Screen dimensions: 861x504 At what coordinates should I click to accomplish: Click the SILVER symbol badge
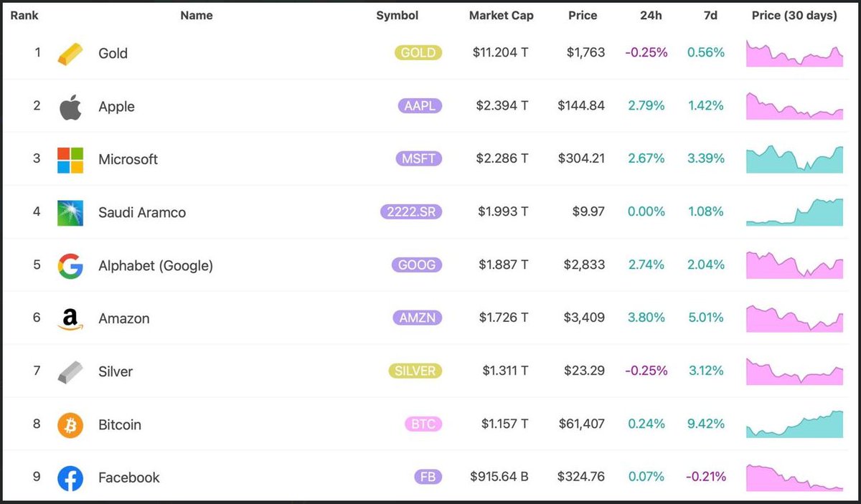click(x=415, y=371)
